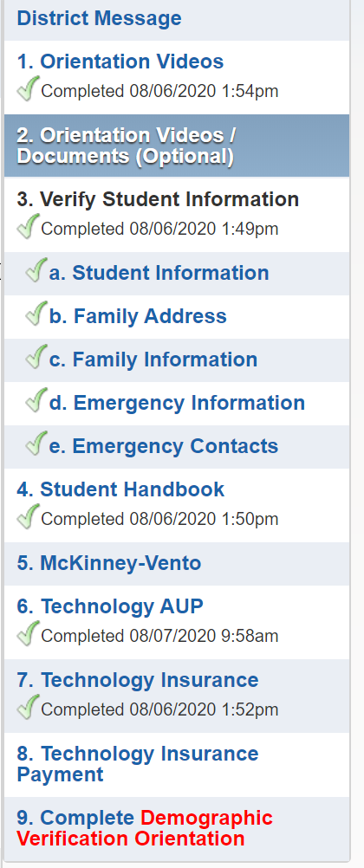Click checkmark beside Emergency Contacts

click(x=36, y=443)
